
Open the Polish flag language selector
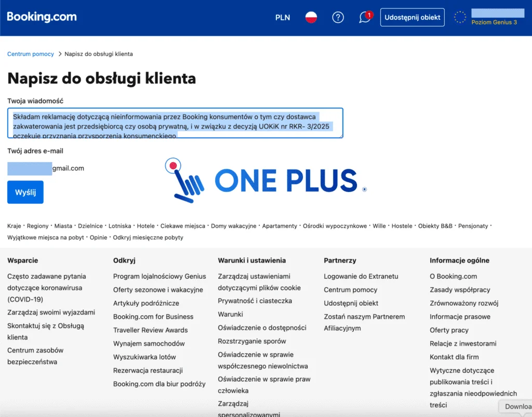311,17
